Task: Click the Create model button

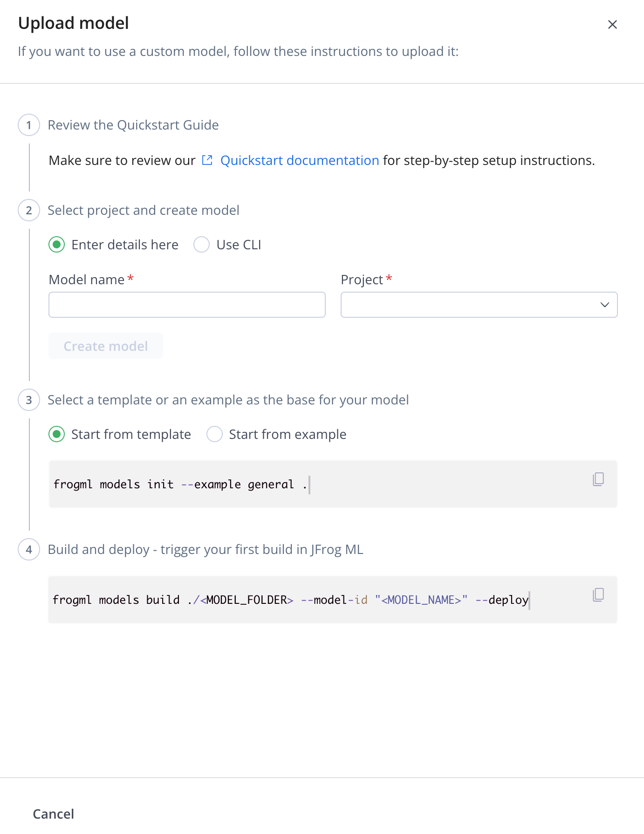Action: pyautogui.click(x=106, y=346)
